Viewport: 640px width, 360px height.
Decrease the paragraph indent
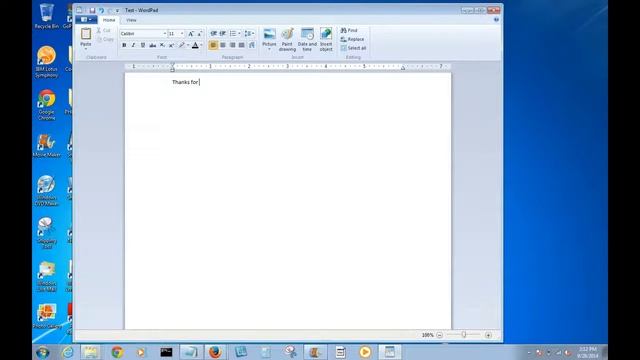213,33
